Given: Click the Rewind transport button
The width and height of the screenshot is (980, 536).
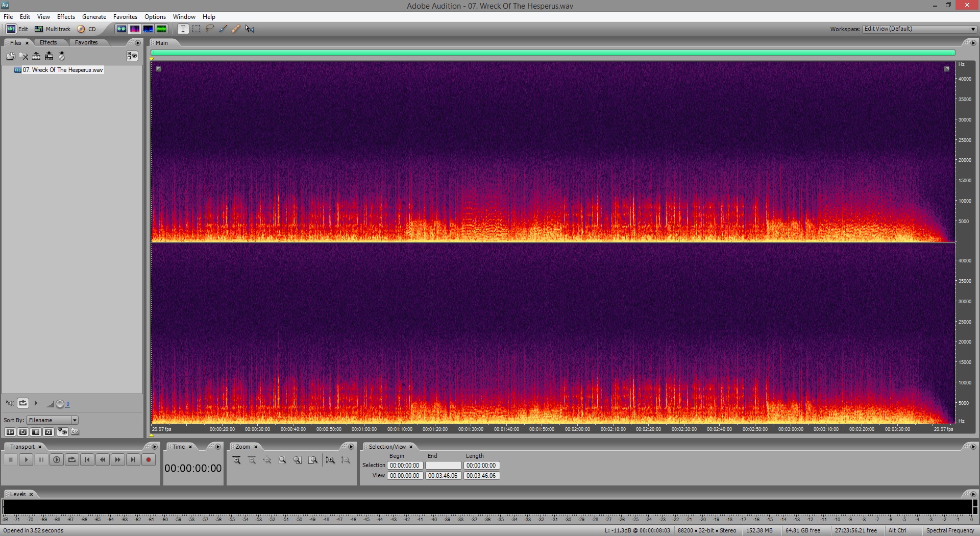Looking at the screenshot, I should tap(103, 460).
